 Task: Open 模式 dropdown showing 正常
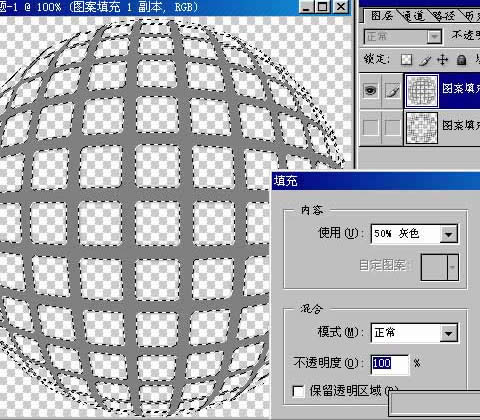coord(414,333)
